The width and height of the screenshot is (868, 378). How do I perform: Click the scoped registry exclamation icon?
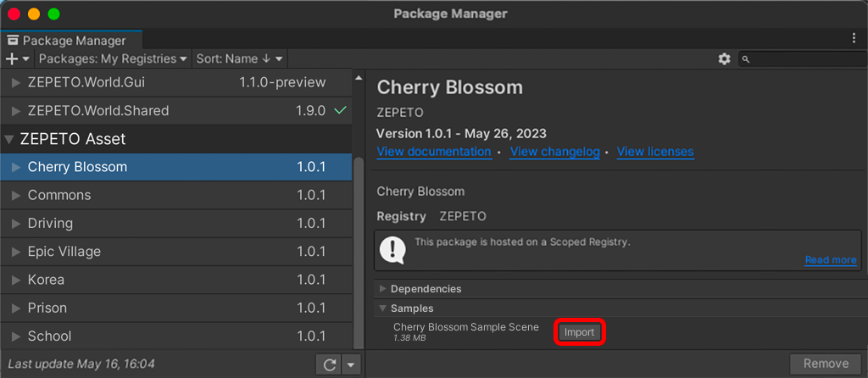pos(392,250)
